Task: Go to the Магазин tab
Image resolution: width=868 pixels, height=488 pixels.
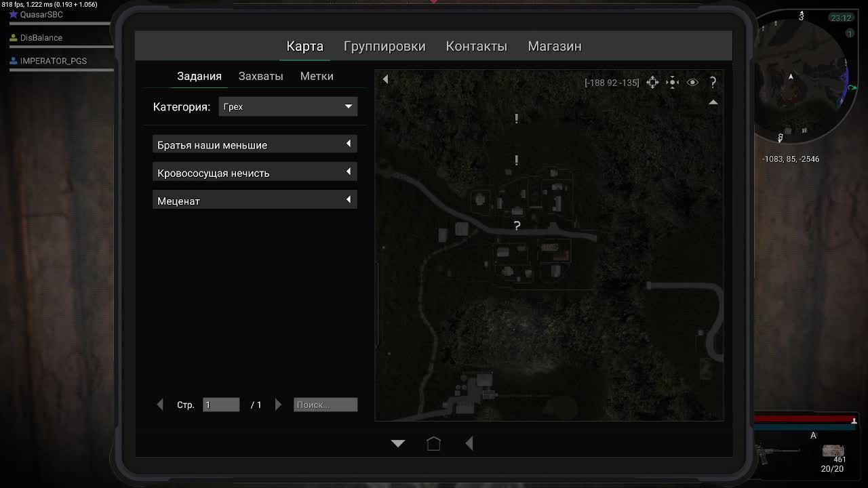Action: click(554, 46)
